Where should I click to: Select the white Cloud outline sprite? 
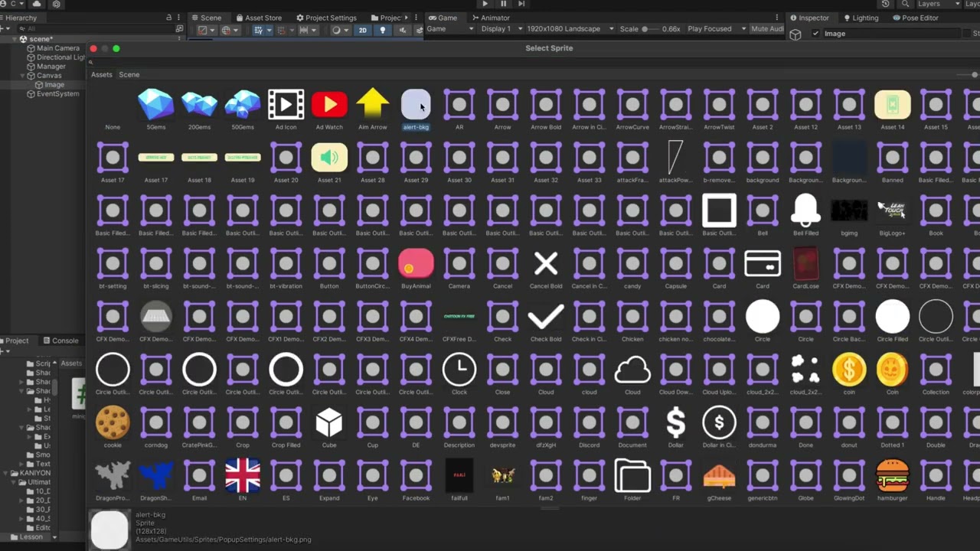click(x=632, y=370)
